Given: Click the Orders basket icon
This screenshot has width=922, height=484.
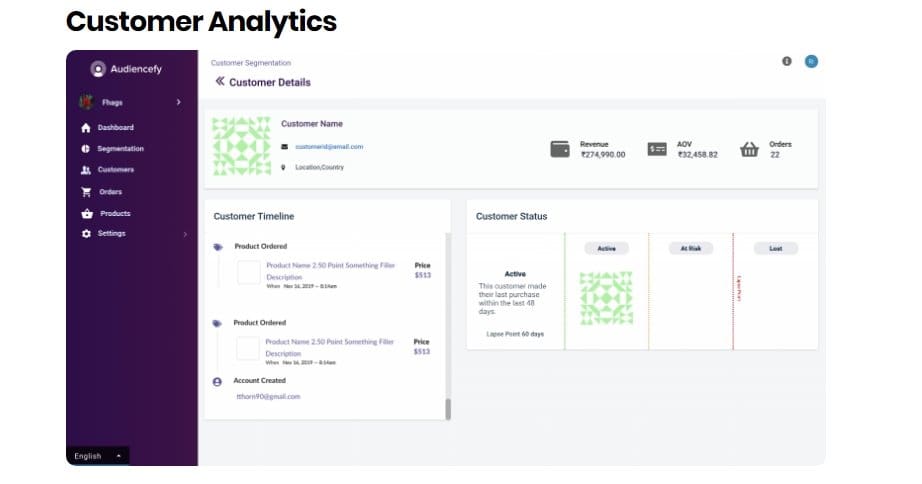Looking at the screenshot, I should (x=749, y=149).
